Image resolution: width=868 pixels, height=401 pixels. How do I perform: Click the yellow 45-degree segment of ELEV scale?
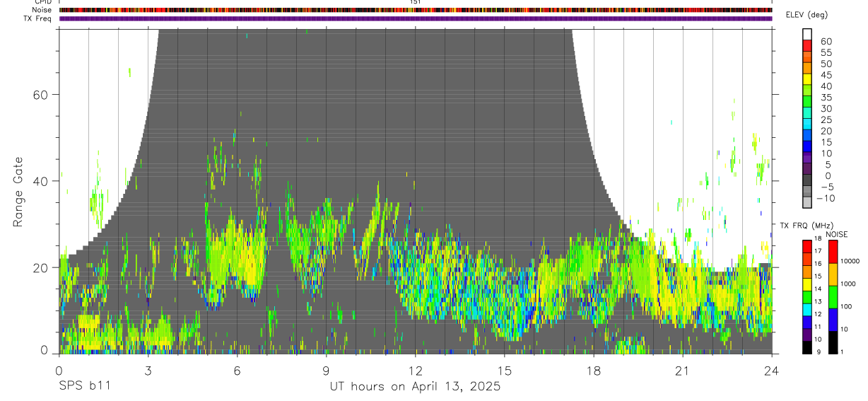(808, 79)
